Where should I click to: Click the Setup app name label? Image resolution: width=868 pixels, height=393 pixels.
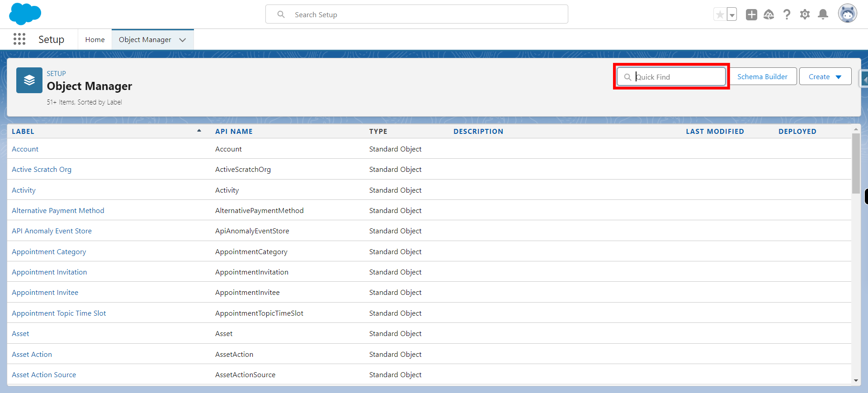pyautogui.click(x=51, y=40)
